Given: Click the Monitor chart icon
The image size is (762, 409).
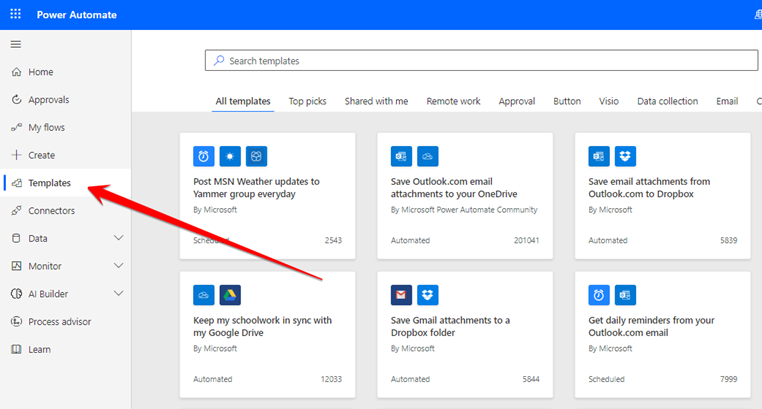Looking at the screenshot, I should [16, 266].
